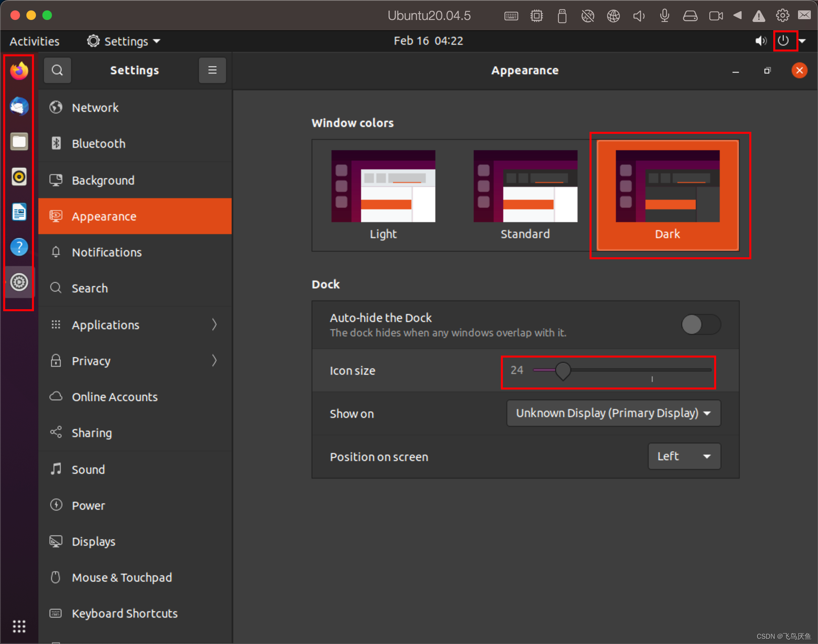Click the envelope icon in VM toolbar

pos(804,15)
